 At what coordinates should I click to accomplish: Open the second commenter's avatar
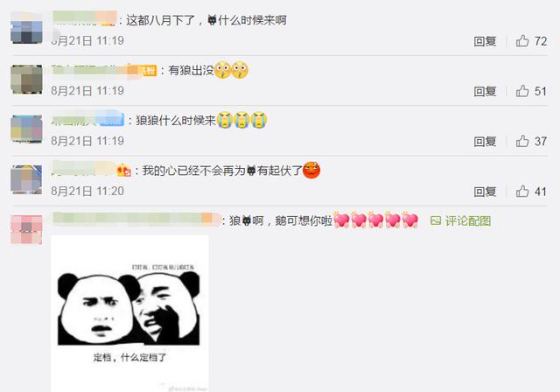point(26,80)
